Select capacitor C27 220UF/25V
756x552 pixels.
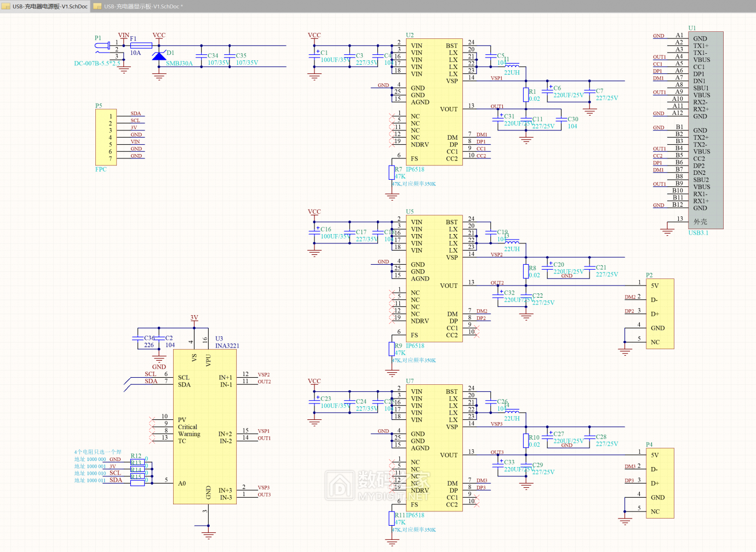[547, 437]
